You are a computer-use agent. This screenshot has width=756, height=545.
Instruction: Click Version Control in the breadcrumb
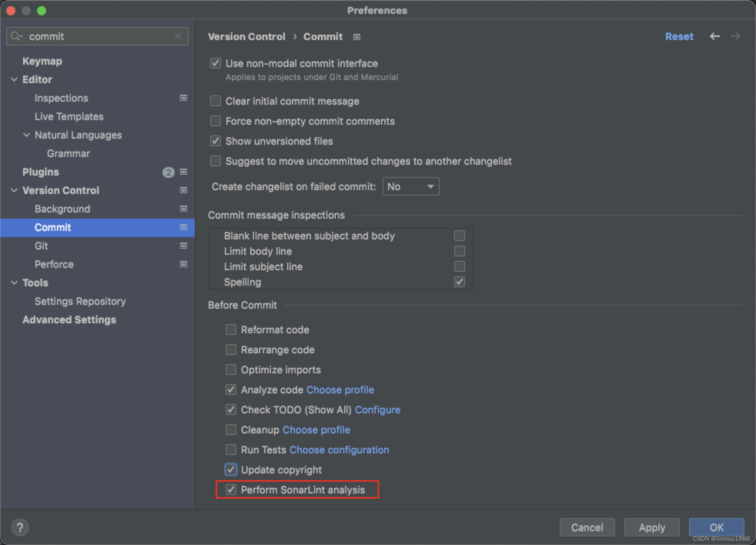[246, 37]
